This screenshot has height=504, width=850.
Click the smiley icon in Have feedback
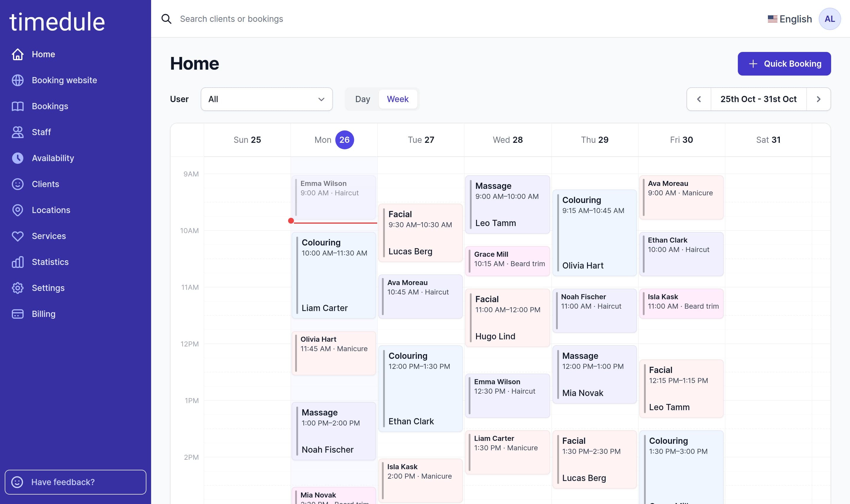point(17,482)
